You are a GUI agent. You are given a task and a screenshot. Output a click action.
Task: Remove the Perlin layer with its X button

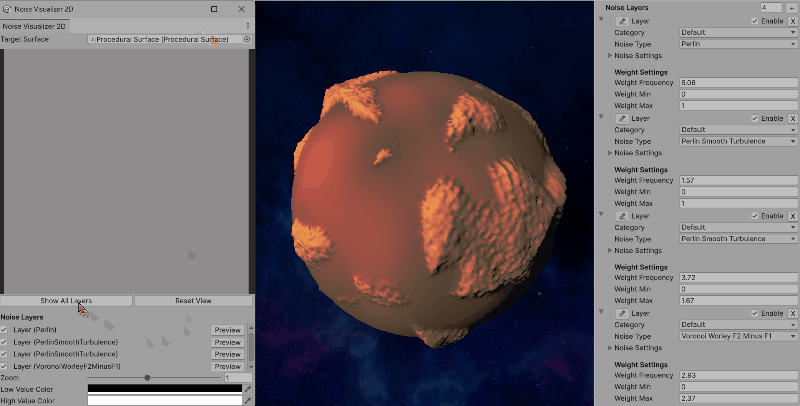(793, 21)
